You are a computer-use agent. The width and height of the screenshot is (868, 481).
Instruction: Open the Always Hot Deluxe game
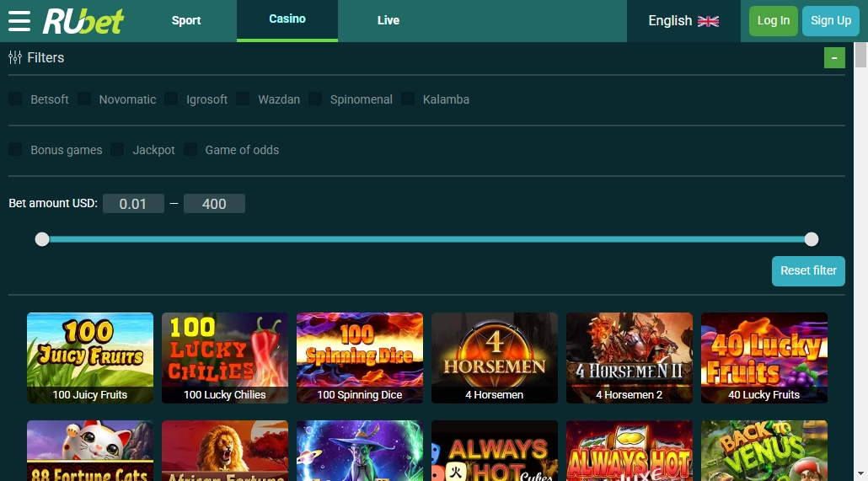pos(630,451)
